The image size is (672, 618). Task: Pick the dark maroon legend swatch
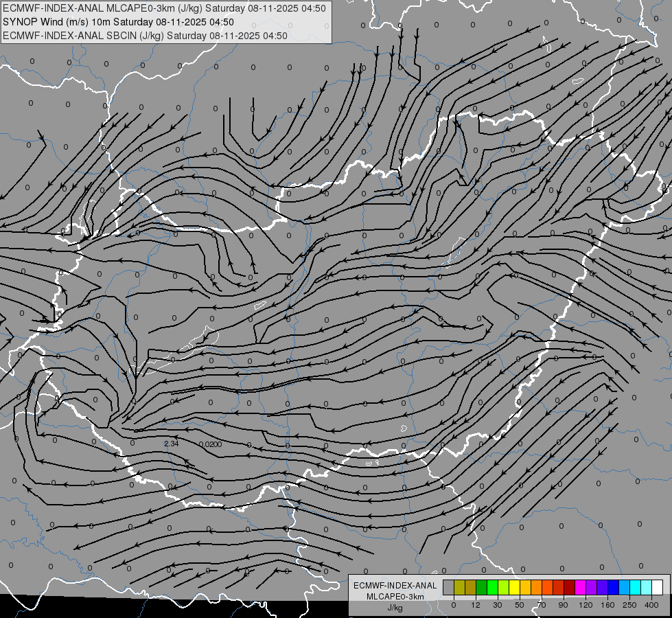coord(570,587)
